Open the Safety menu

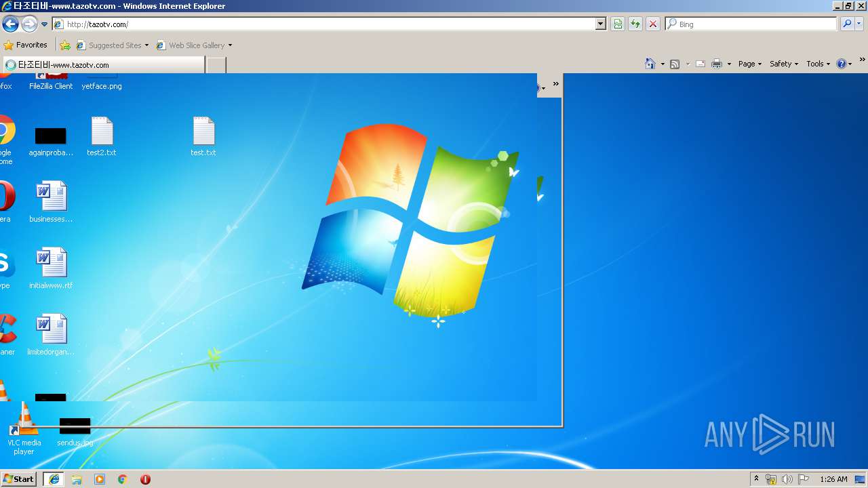pyautogui.click(x=784, y=64)
